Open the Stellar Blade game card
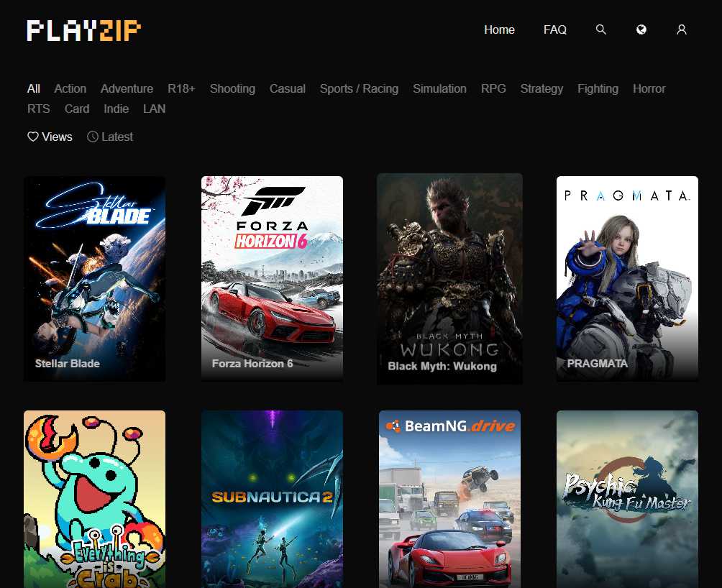 pyautogui.click(x=94, y=278)
